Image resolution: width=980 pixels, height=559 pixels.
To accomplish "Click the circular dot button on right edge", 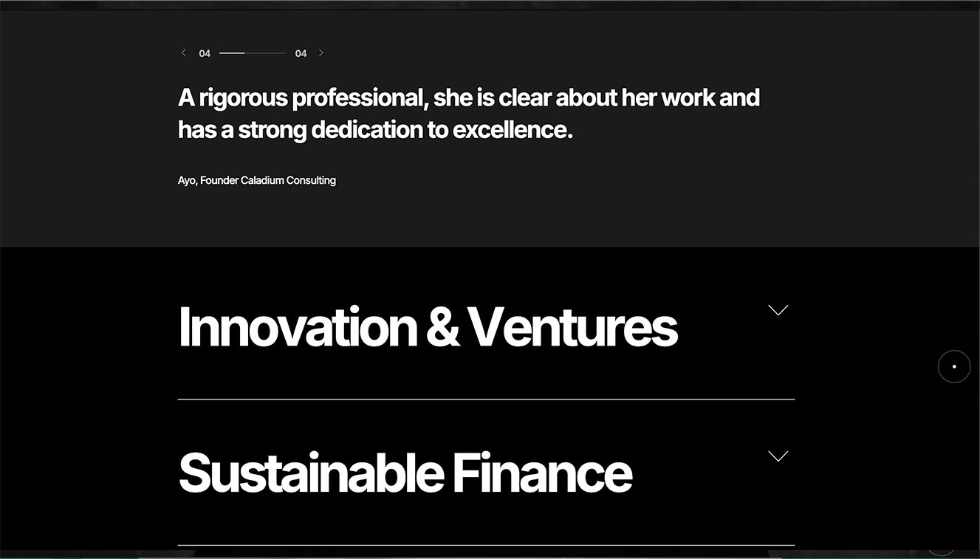I will (953, 366).
